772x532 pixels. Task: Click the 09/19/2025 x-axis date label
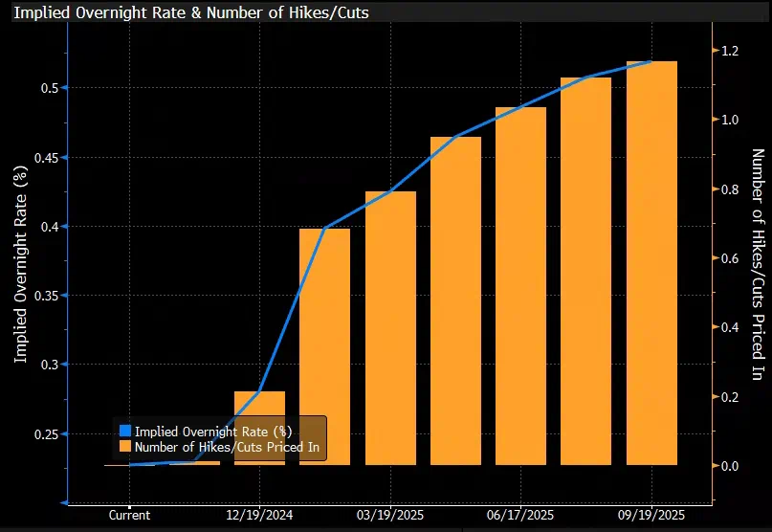[x=651, y=515]
